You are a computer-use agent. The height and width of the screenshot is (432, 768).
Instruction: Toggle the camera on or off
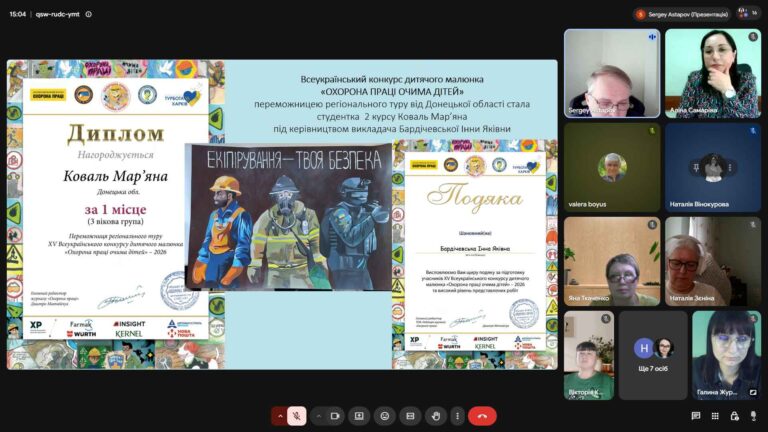click(x=335, y=416)
